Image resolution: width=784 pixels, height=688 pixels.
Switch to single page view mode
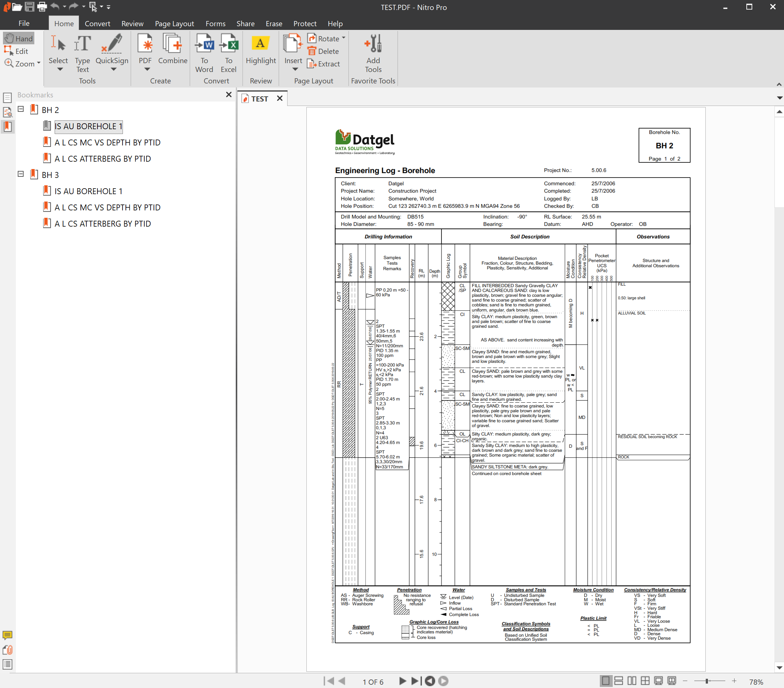click(606, 681)
